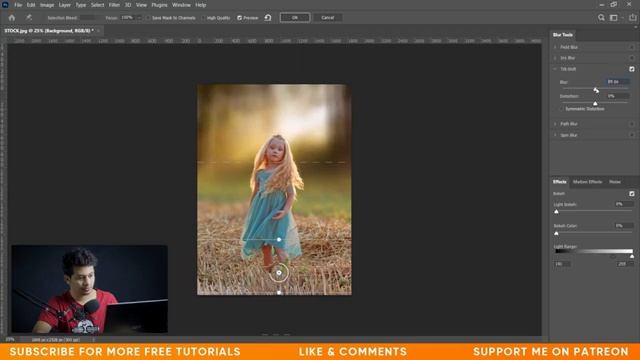Click the reset (remove all pins) arrow icon

click(x=268, y=18)
